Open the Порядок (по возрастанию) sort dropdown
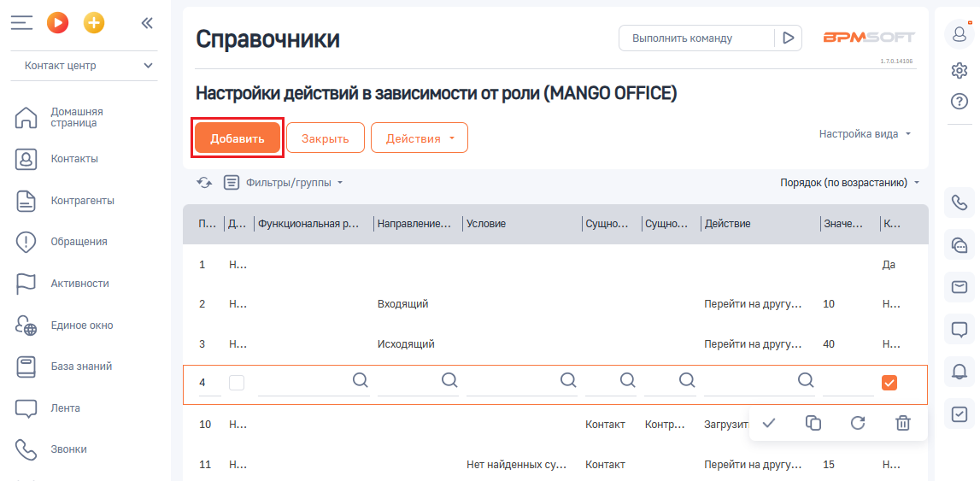Screen dimensions: 980x481 (x=850, y=183)
